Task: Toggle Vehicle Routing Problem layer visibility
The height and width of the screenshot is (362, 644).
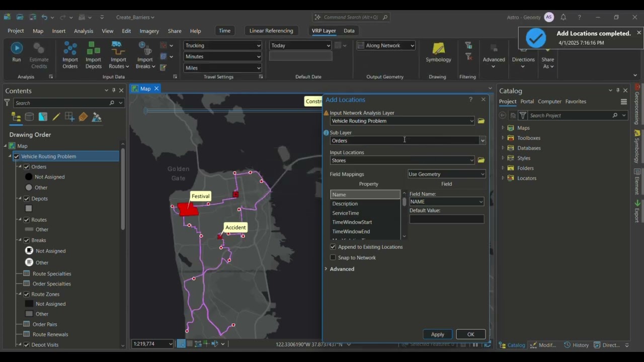Action: (x=17, y=156)
